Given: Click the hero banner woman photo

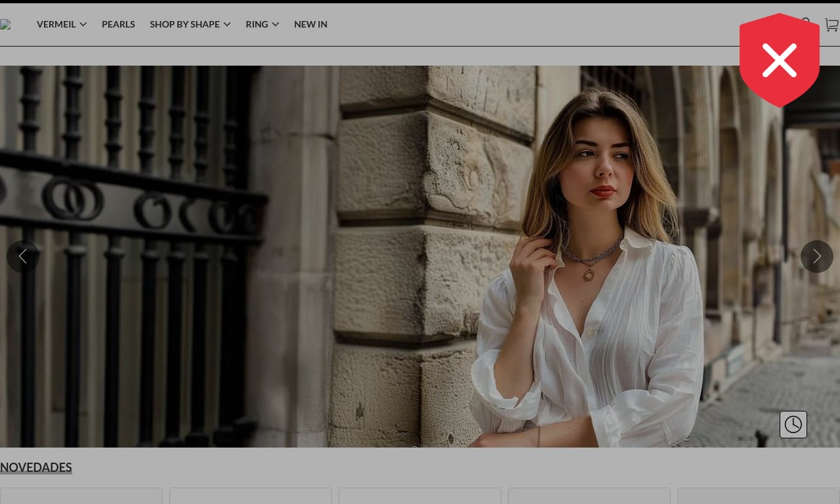Looking at the screenshot, I should click(420, 257).
